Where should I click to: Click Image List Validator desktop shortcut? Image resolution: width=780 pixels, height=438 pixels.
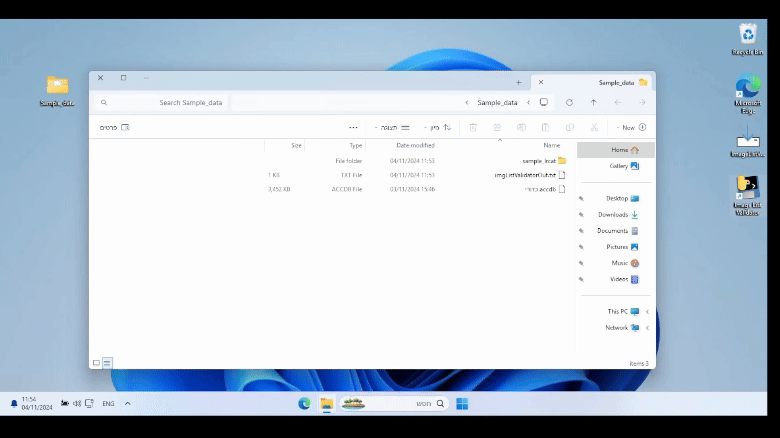pyautogui.click(x=747, y=196)
